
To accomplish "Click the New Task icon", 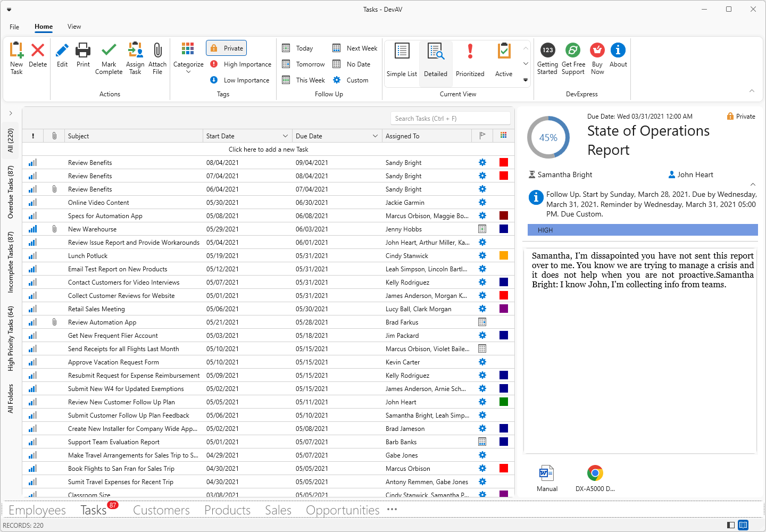I will 16,51.
